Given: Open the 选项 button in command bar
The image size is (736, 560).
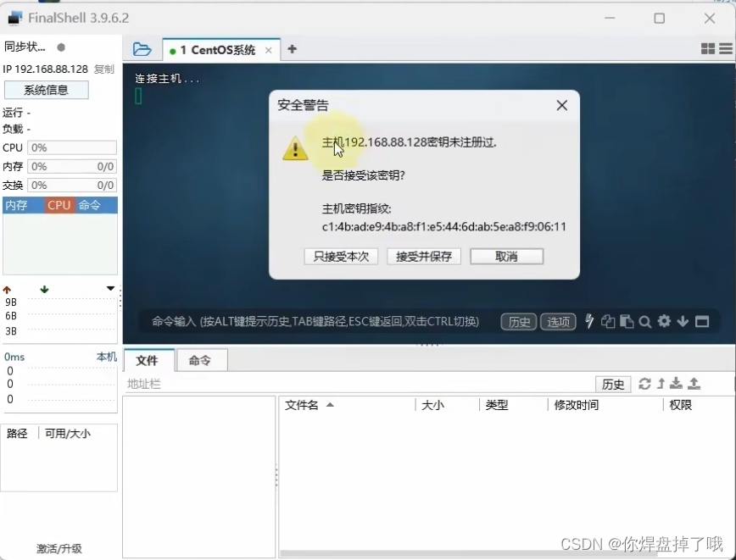Looking at the screenshot, I should click(558, 322).
